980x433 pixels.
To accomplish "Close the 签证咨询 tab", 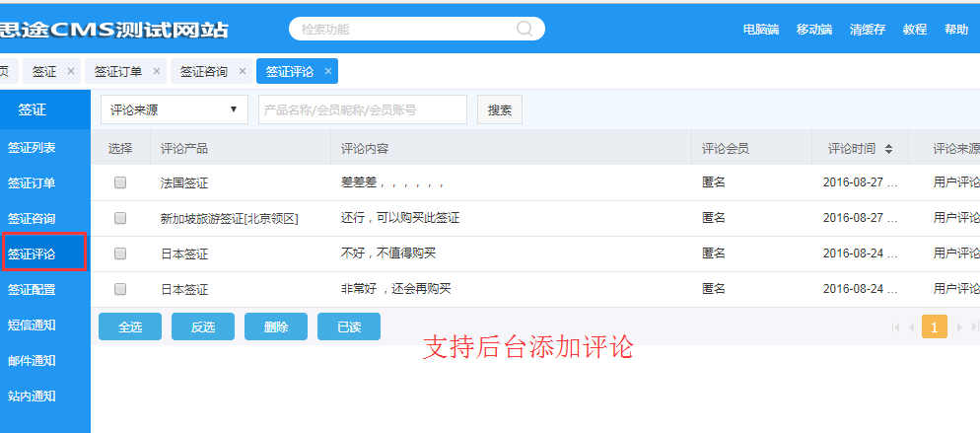I will pyautogui.click(x=242, y=72).
